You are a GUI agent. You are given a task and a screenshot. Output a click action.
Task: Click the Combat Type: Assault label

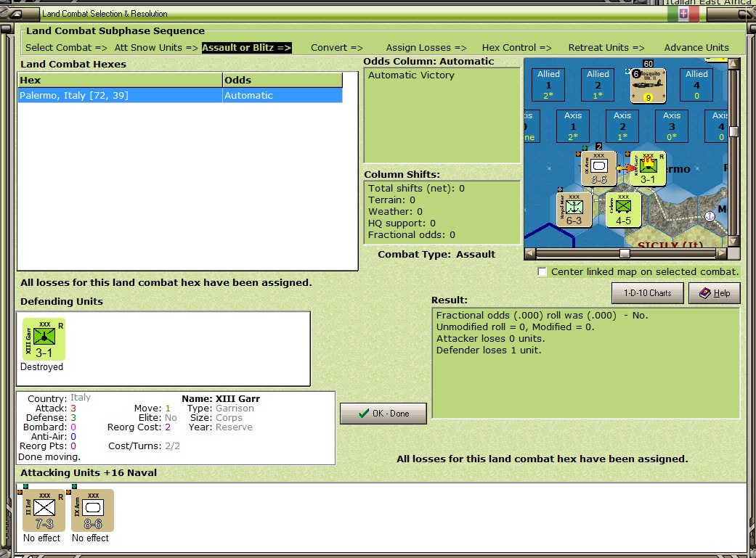click(x=436, y=255)
